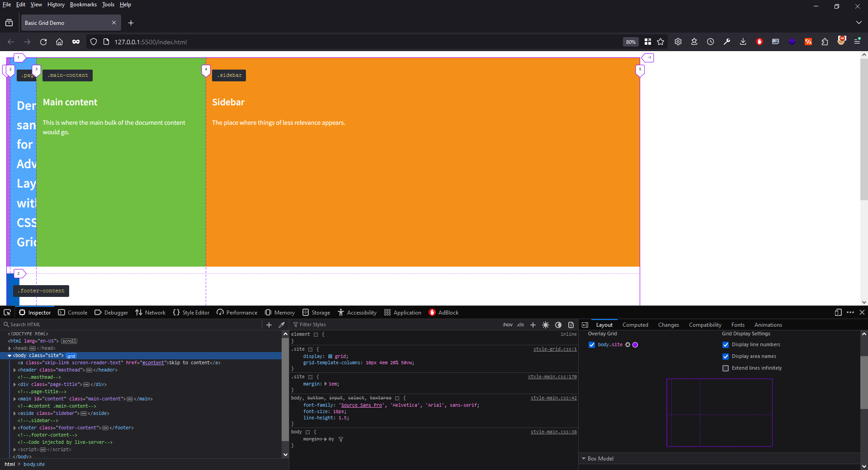Toggle dark color scheme simulation icon
The width and height of the screenshot is (868, 470).
(558, 324)
